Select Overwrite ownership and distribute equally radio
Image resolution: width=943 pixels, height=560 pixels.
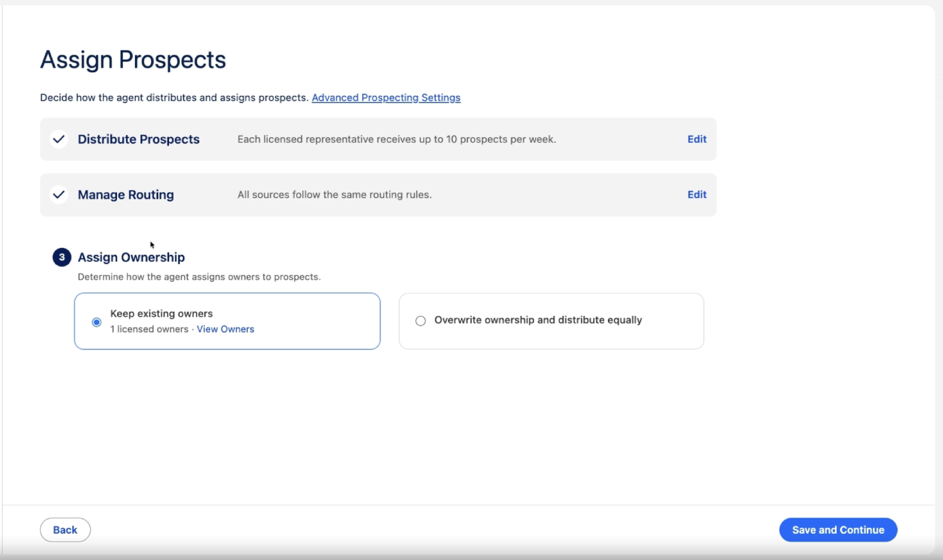pyautogui.click(x=420, y=321)
